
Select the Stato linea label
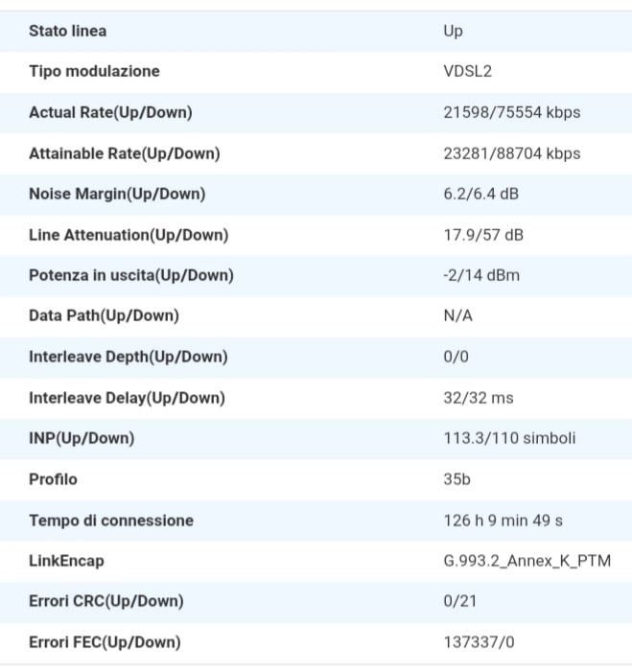68,31
